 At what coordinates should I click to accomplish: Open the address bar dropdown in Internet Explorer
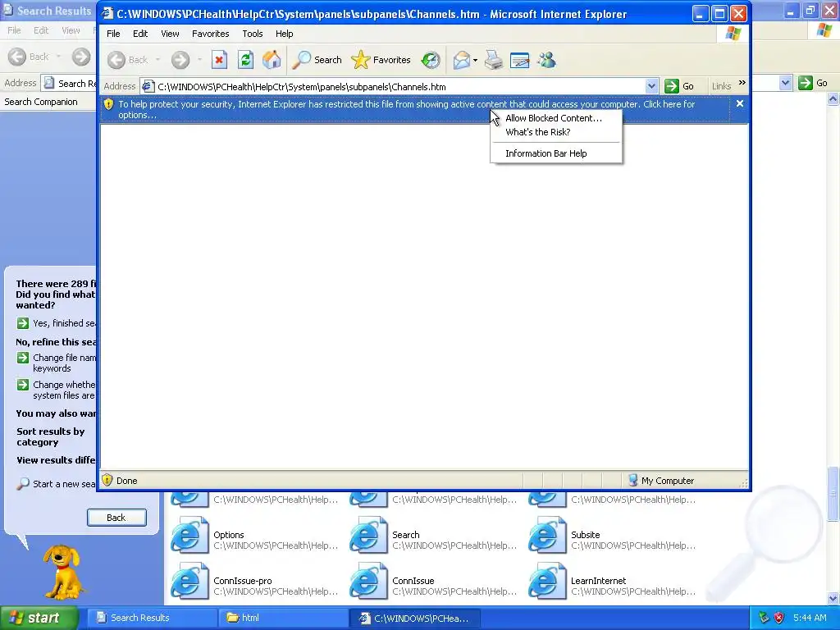coord(651,86)
